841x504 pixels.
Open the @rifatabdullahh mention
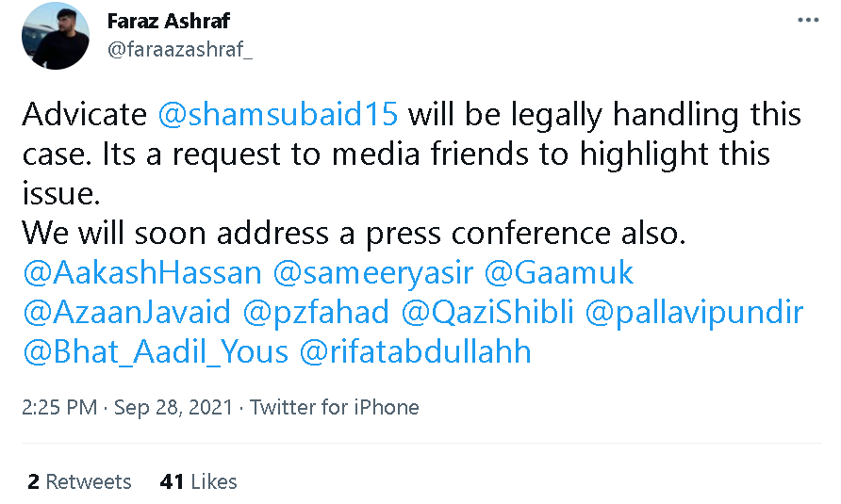pyautogui.click(x=415, y=352)
